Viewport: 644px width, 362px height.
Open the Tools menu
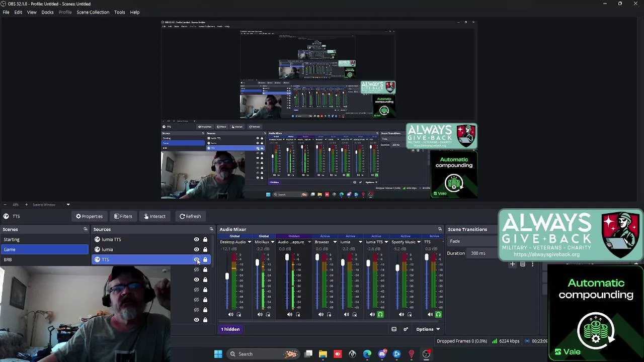click(x=119, y=12)
